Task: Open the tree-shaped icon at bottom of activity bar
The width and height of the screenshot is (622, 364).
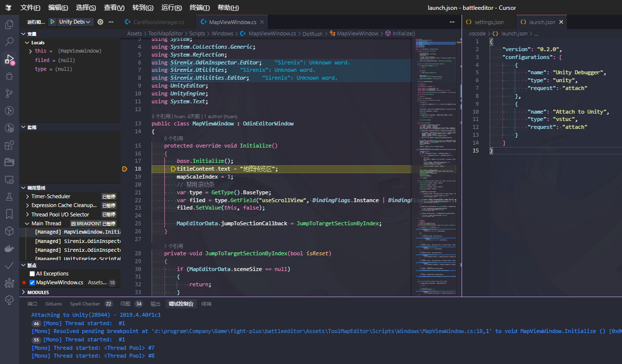Action: [x=9, y=300]
